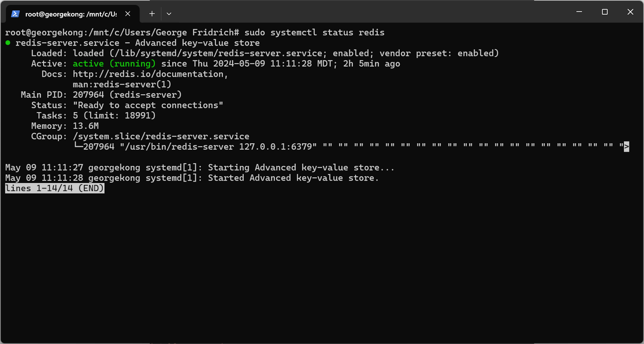Click the PowerShell icon on the terminal tab
Screen dimensions: 644x344
[x=15, y=14]
